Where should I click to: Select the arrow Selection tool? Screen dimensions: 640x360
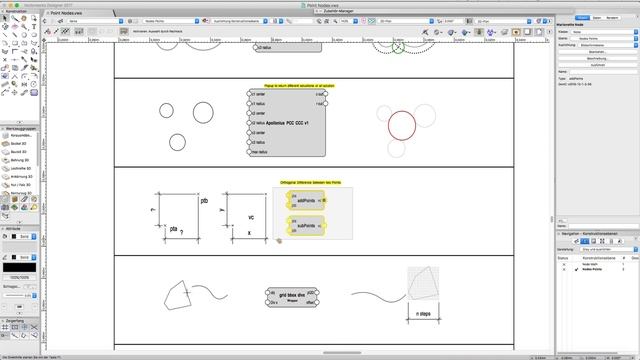pyautogui.click(x=5, y=18)
